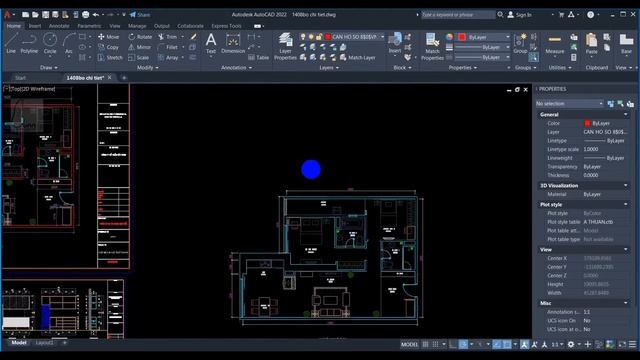The height and width of the screenshot is (360, 640).
Task: Toggle object snap in status bar
Action: [x=507, y=344]
